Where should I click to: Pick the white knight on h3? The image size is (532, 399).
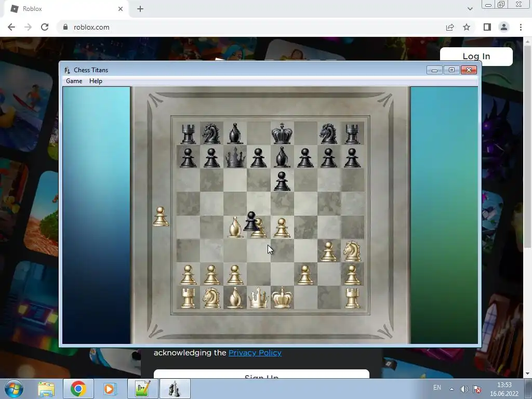pyautogui.click(x=352, y=251)
